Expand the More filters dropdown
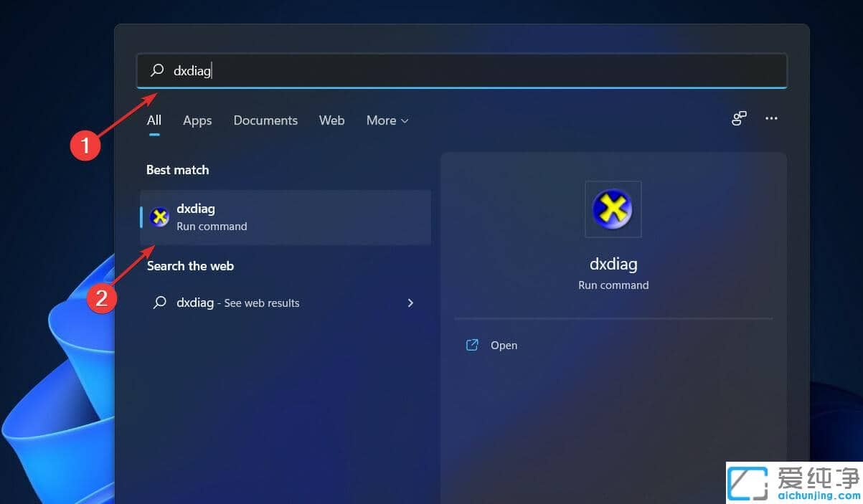This screenshot has width=863, height=504. (387, 120)
